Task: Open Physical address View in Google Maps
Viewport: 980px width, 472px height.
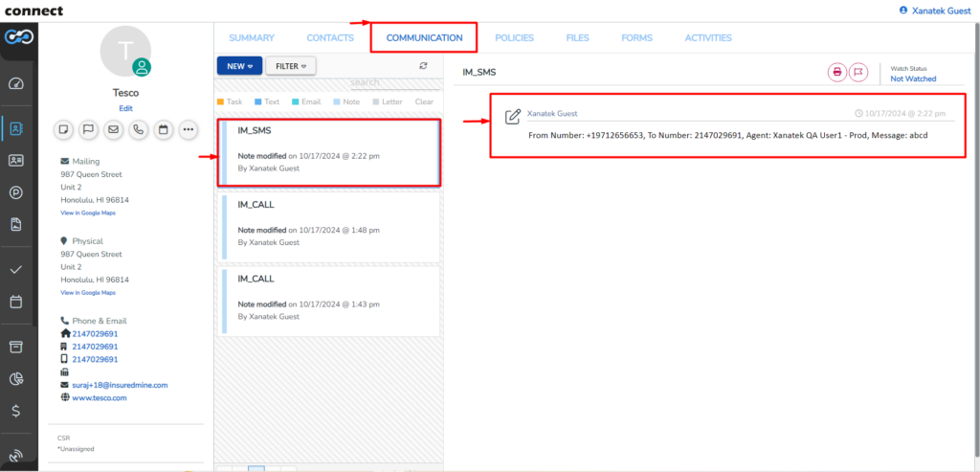Action: (88, 293)
